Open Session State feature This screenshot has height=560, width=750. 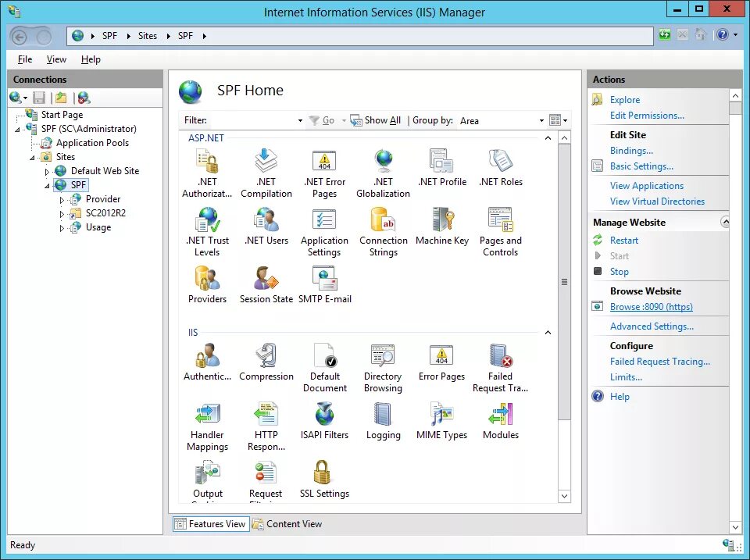266,284
